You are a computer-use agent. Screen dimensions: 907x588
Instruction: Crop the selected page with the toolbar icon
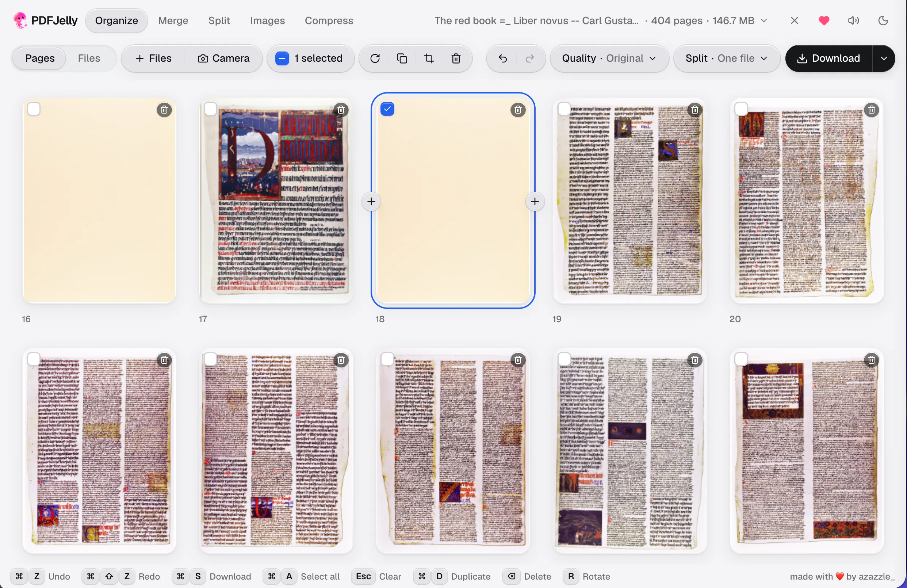pos(429,58)
